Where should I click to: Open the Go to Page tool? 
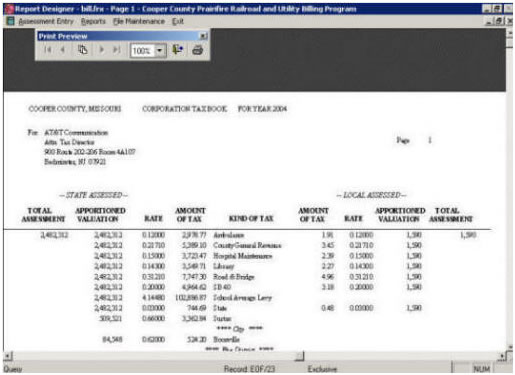[x=82, y=50]
